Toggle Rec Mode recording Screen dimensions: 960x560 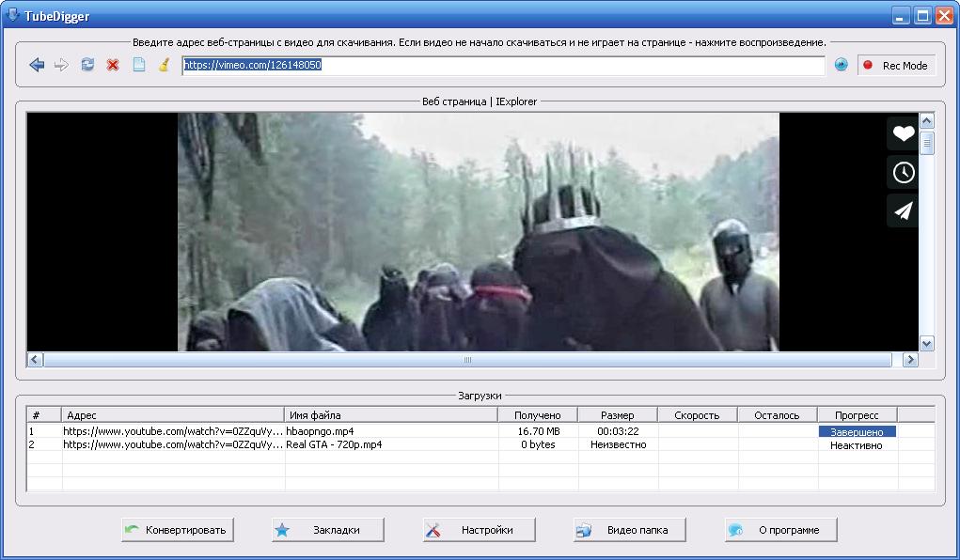(x=896, y=66)
